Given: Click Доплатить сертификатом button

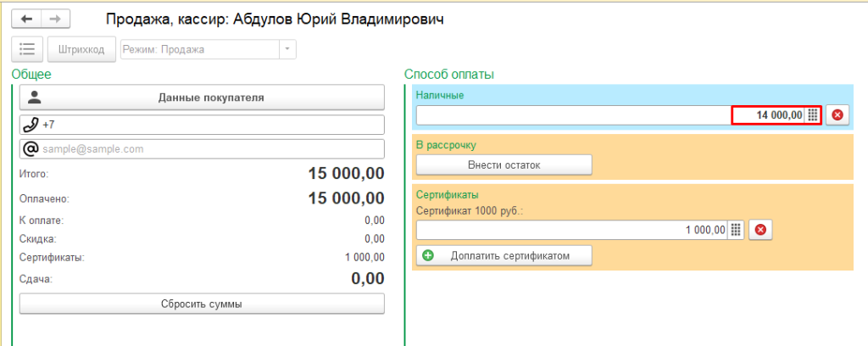Looking at the screenshot, I should click(504, 256).
